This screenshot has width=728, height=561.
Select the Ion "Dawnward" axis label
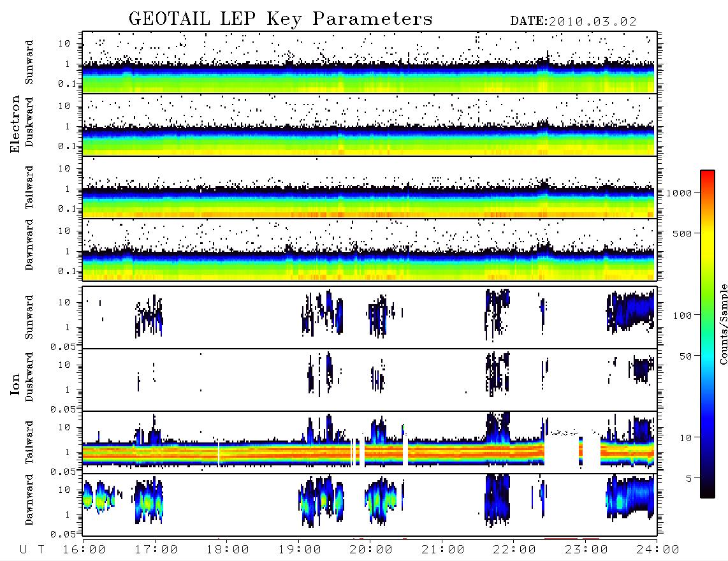point(29,500)
